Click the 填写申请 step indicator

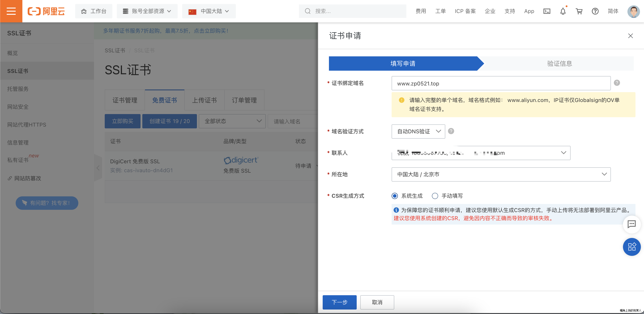tap(403, 64)
